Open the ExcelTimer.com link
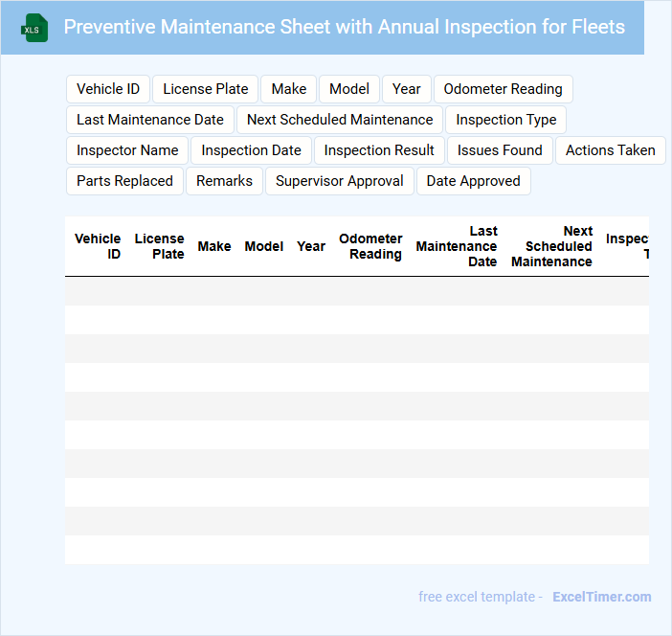The image size is (672, 636). [601, 597]
